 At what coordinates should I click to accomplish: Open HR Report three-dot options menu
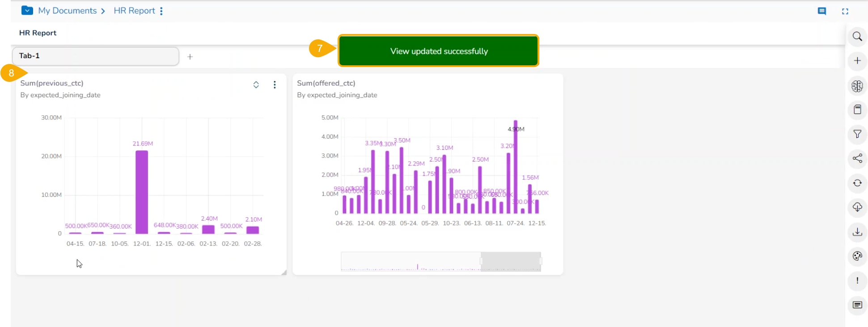161,11
